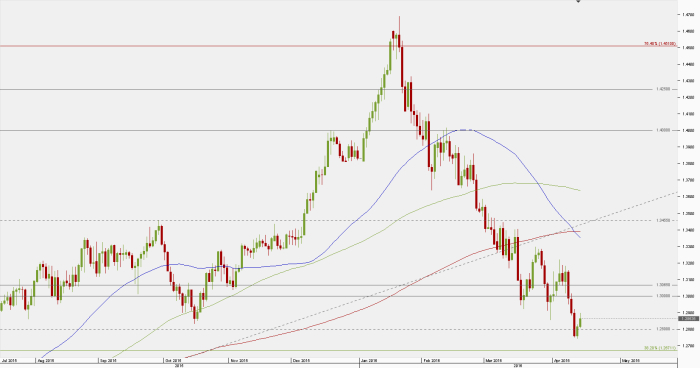Click the red upper Fibonacci percentage label
The image size is (700, 368).
point(659,44)
